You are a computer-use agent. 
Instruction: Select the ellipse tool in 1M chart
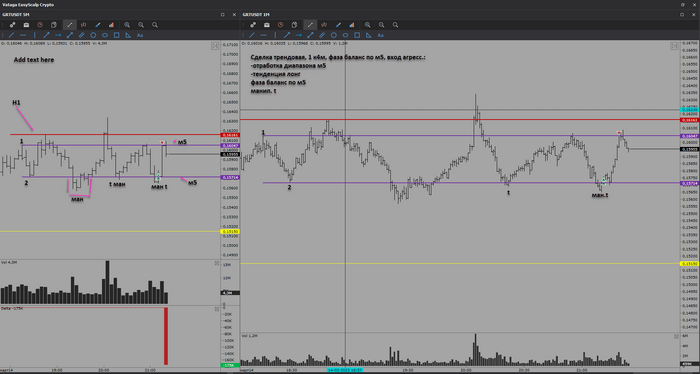346,35
